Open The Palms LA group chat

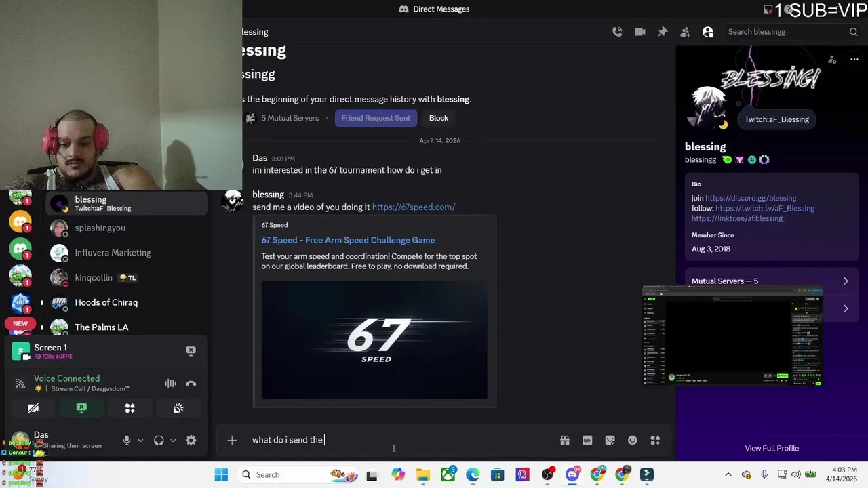[x=127, y=327]
